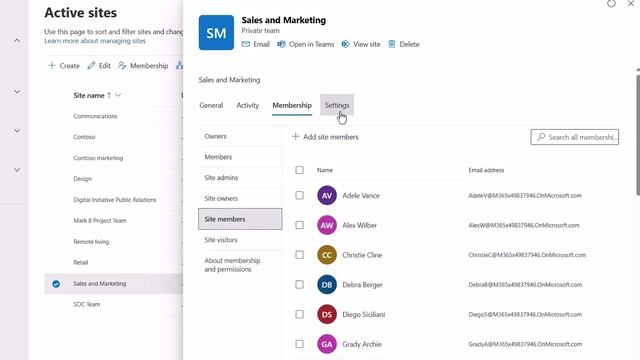
Task: Check the box for Debra Berger
Action: [300, 284]
